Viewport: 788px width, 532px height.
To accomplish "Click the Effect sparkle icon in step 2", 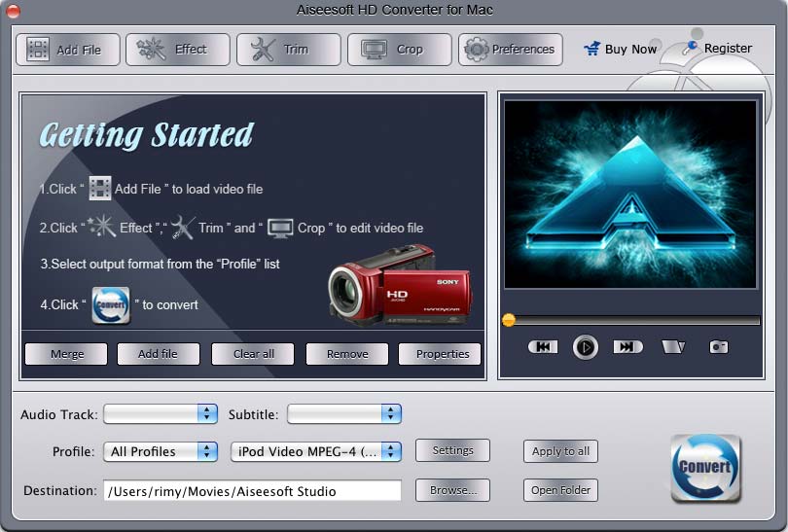I will click(x=102, y=227).
